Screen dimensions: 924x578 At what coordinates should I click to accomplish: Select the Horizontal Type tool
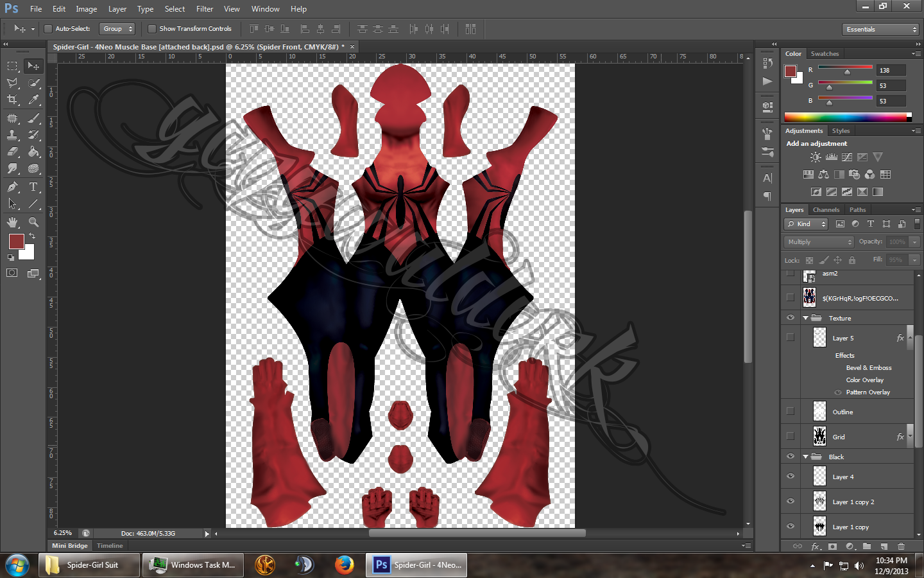click(x=33, y=187)
